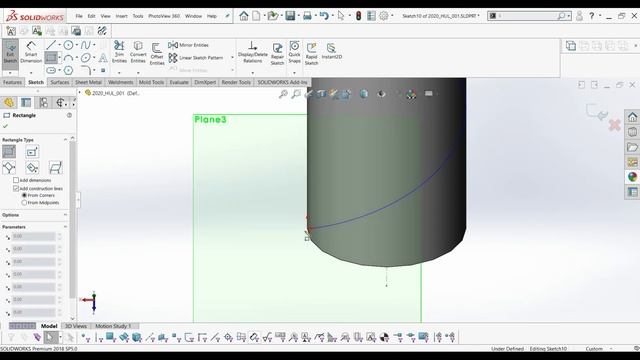The height and width of the screenshot is (360, 640).
Task: Click Convert Entities
Action: tap(138, 52)
